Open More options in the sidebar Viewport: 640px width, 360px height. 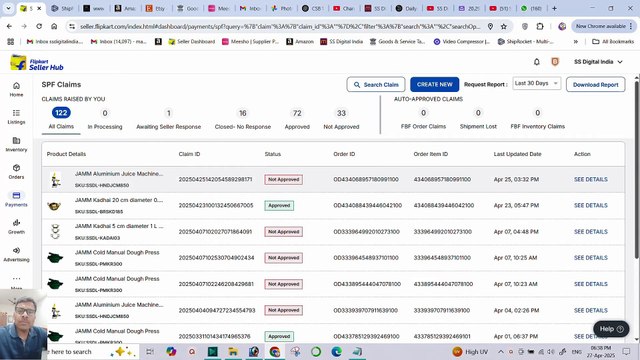pyautogui.click(x=16, y=282)
